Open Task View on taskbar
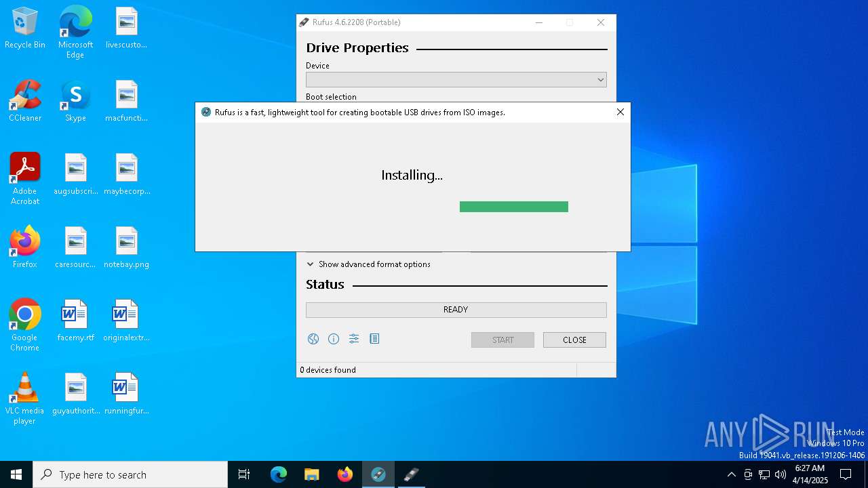Image resolution: width=868 pixels, height=488 pixels. 244,474
